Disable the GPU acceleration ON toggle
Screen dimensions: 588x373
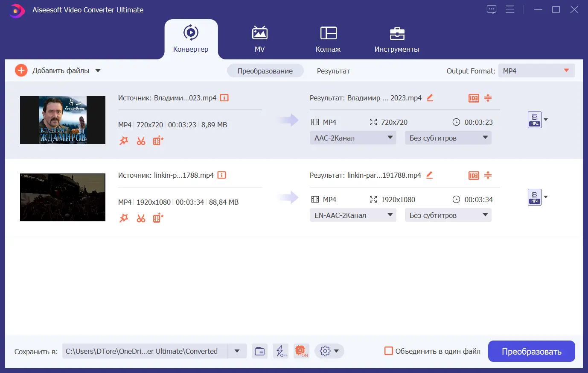pyautogui.click(x=301, y=351)
